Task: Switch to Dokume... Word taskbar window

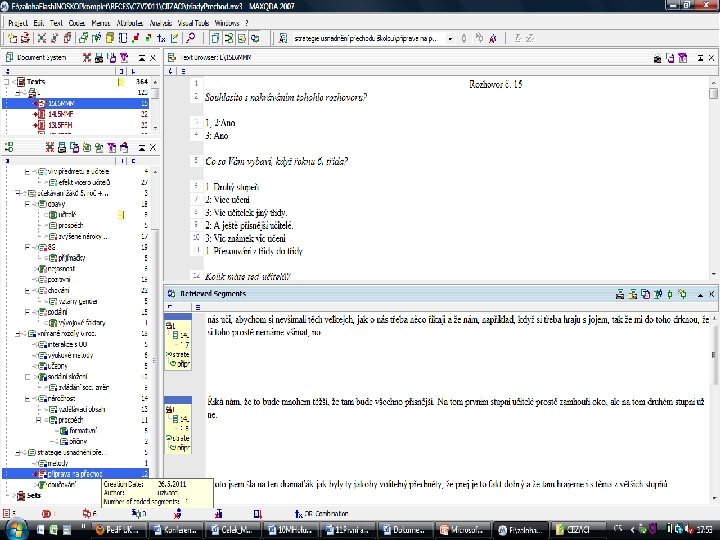Action: click(405, 529)
